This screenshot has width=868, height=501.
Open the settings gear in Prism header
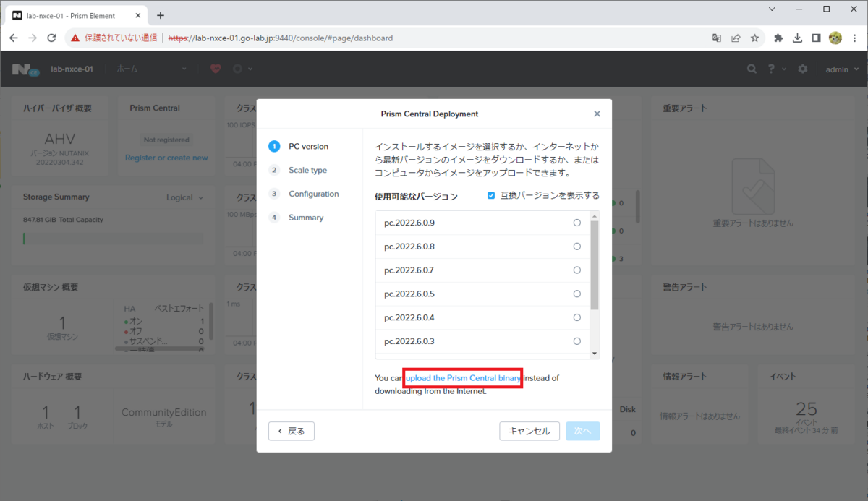click(x=803, y=69)
